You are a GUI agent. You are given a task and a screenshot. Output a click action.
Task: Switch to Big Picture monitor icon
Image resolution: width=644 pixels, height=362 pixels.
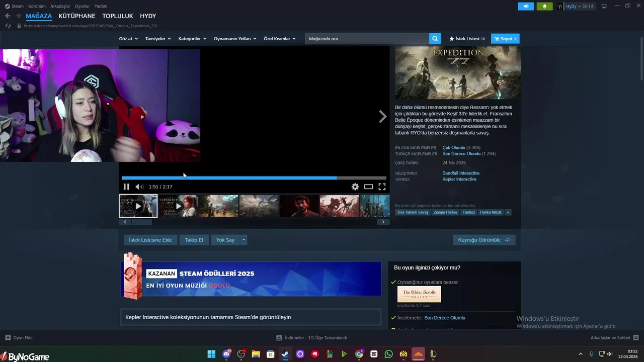[x=604, y=6]
